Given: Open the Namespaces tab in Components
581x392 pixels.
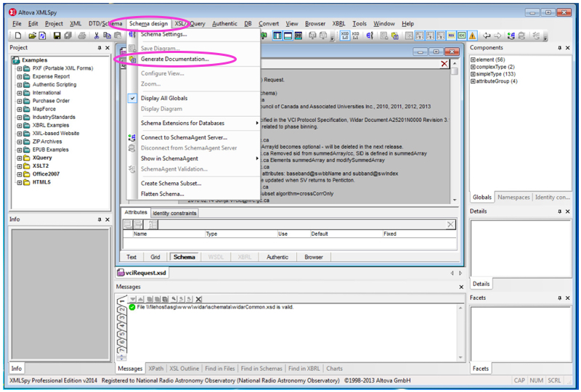Looking at the screenshot, I should [x=513, y=197].
